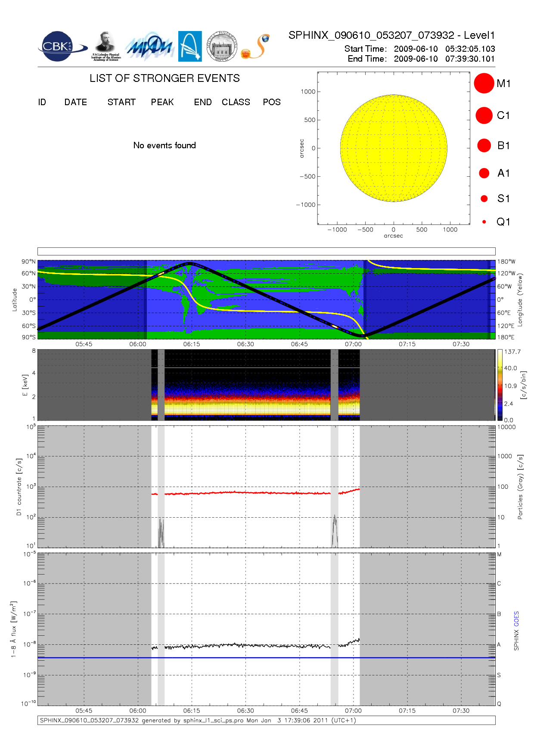Screen dimensions: 534x756
Task: Click the Latitude axis label
Action: (x=14, y=300)
